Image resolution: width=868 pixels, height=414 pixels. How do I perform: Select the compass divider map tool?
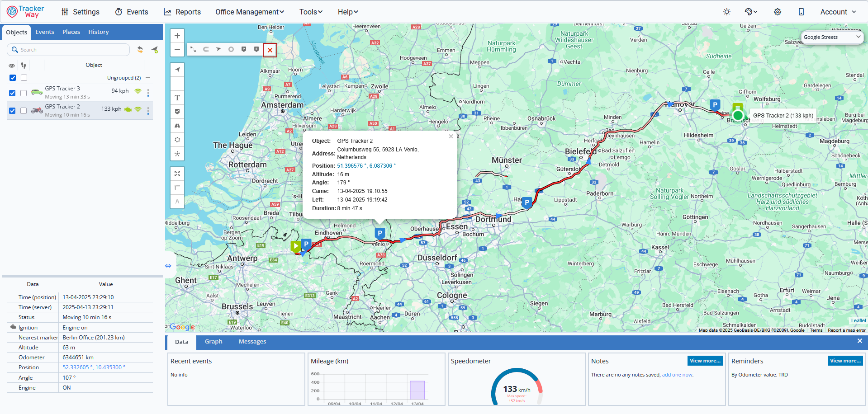tap(177, 202)
